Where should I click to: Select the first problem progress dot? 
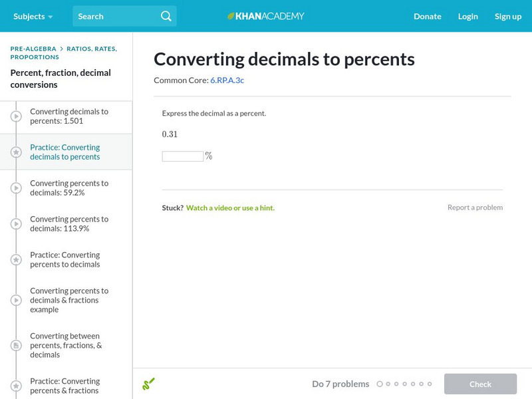tap(380, 384)
